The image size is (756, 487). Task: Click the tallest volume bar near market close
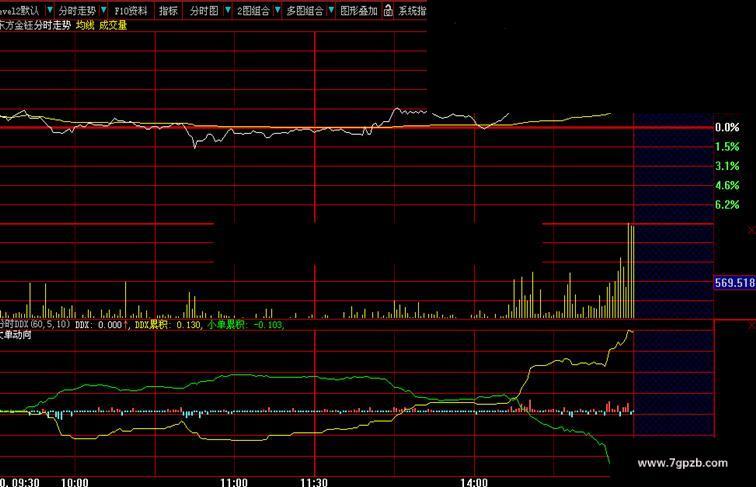tap(629, 270)
